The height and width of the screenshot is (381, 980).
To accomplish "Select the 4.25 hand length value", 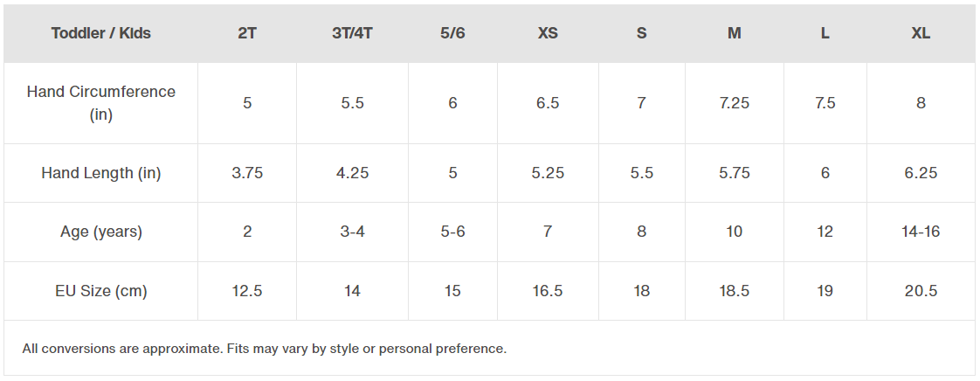I will click(x=353, y=173).
